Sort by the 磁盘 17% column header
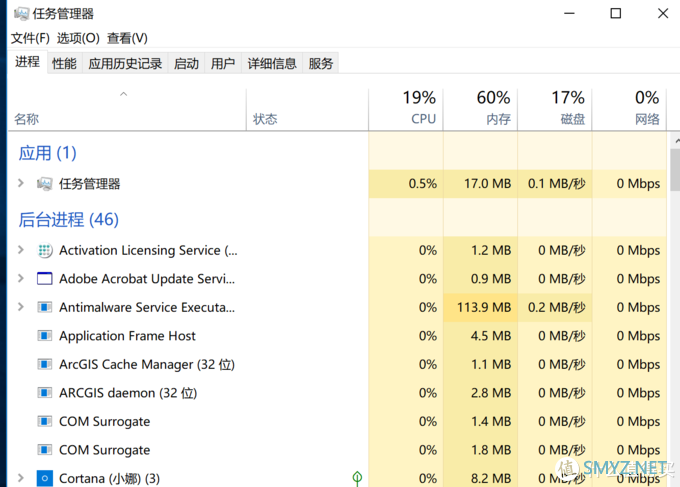Viewport: 680px width, 487px height. (555, 110)
